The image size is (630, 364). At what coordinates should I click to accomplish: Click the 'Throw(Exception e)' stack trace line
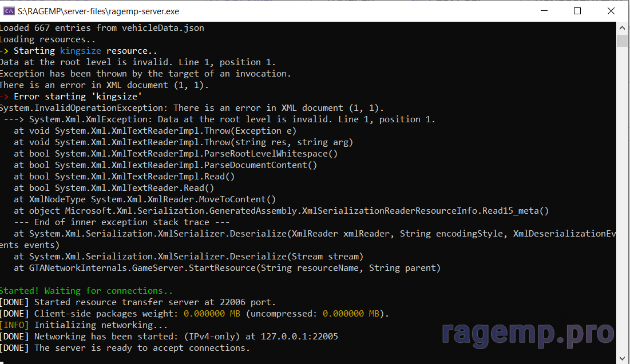(x=155, y=131)
